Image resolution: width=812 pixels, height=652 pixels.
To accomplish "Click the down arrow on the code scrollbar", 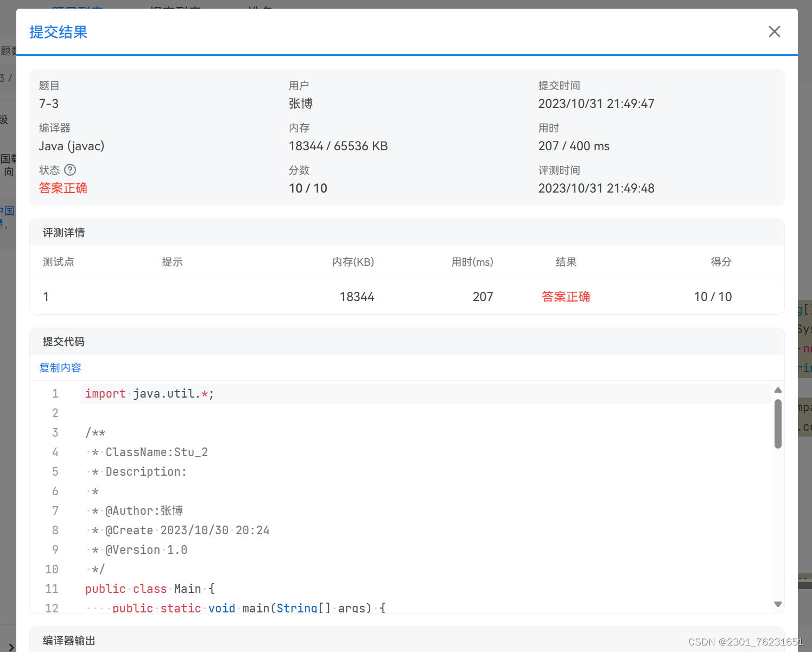I will click(x=778, y=604).
